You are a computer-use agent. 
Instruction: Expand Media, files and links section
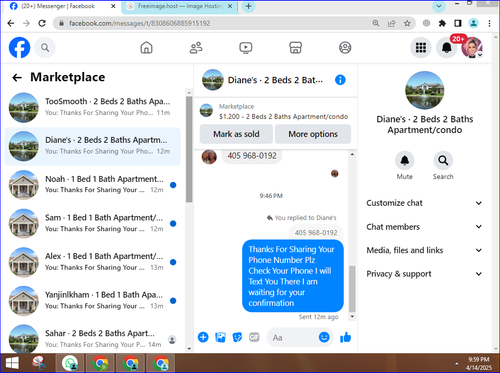click(x=424, y=250)
